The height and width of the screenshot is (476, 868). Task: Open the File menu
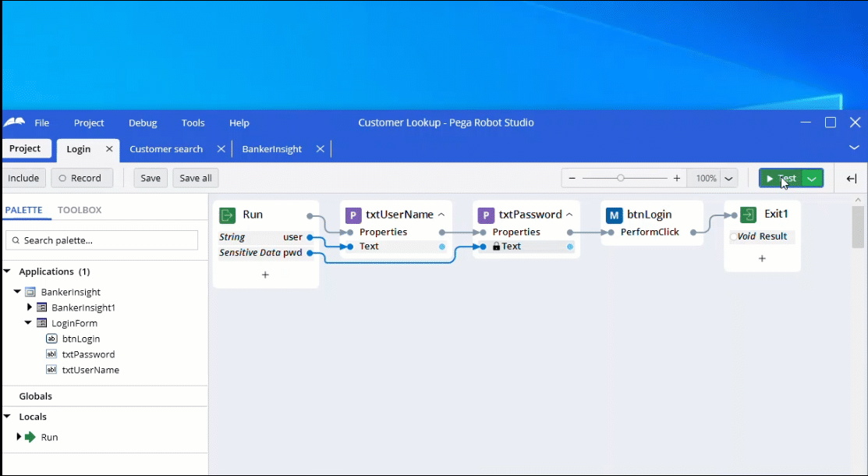click(x=42, y=123)
